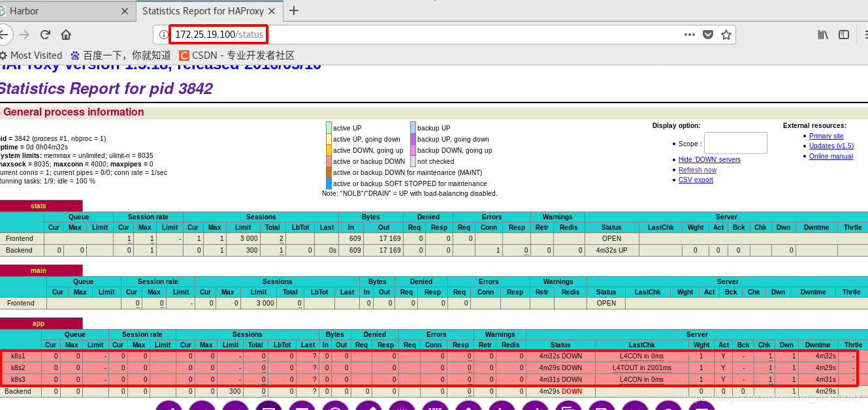868x410 pixels.
Task: Bookmark this page with the star
Action: click(726, 35)
